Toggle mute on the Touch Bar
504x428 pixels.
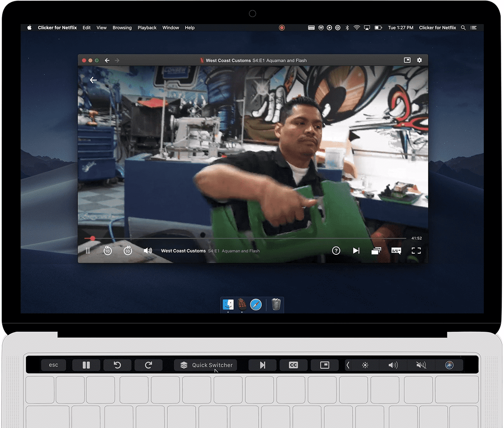pos(421,365)
